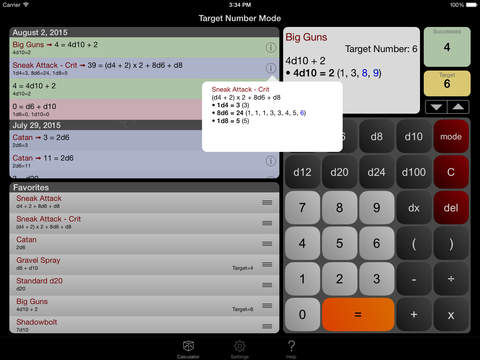The height and width of the screenshot is (360, 480).
Task: Clear the expression with C
Action: click(x=451, y=172)
